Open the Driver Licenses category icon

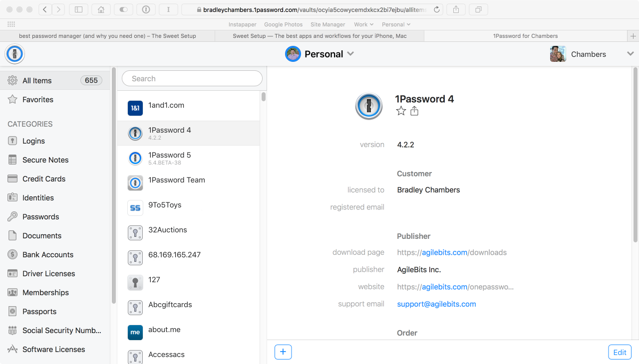(12, 274)
